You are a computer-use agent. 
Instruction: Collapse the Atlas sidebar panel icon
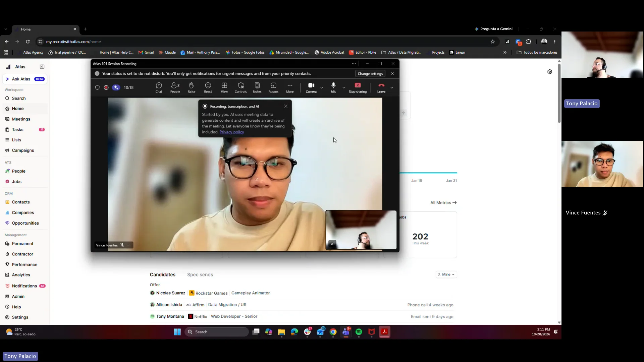coord(42,67)
